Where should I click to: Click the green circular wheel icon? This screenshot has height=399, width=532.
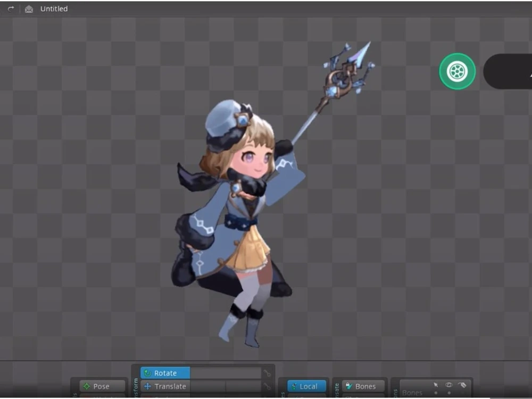(458, 71)
